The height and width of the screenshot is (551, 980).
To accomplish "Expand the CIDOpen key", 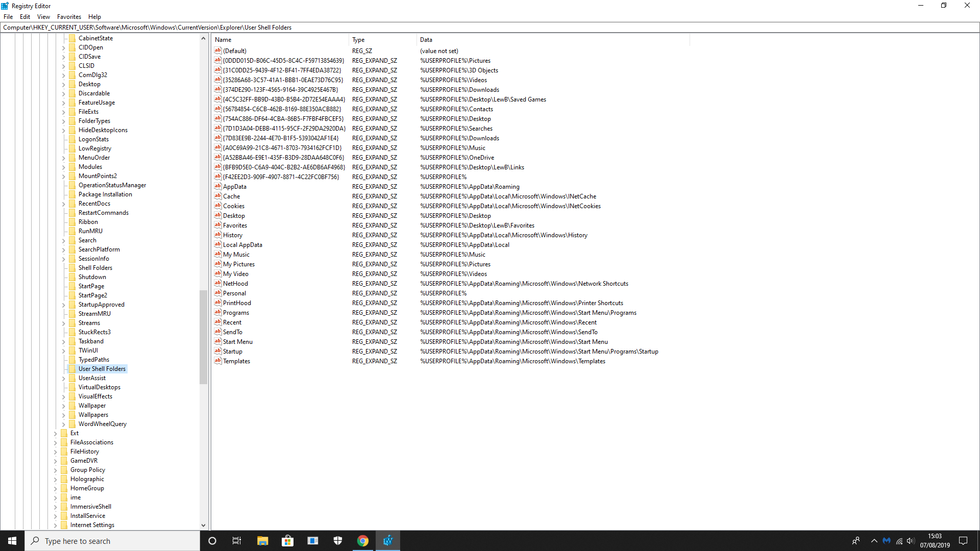I will pyautogui.click(x=64, y=47).
